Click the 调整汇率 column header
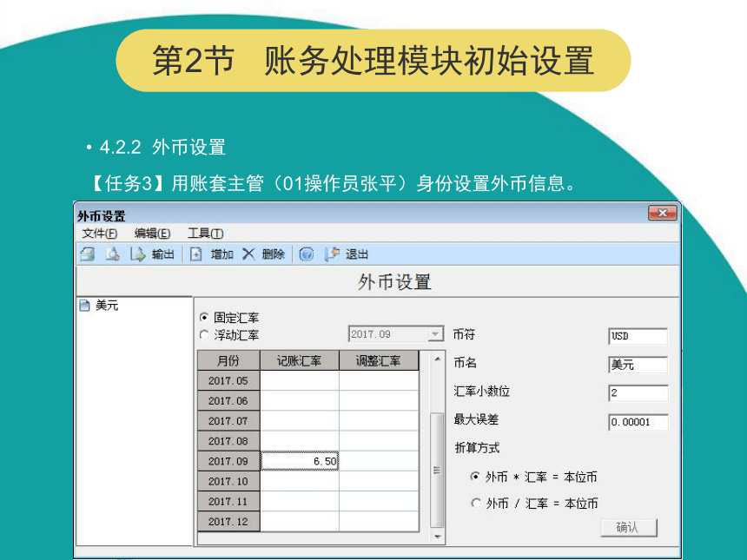 pos(379,360)
